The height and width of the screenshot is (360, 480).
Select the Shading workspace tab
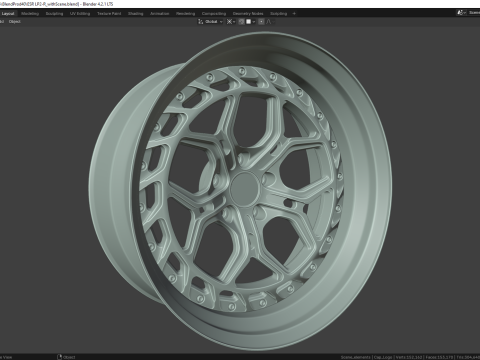(x=136, y=14)
